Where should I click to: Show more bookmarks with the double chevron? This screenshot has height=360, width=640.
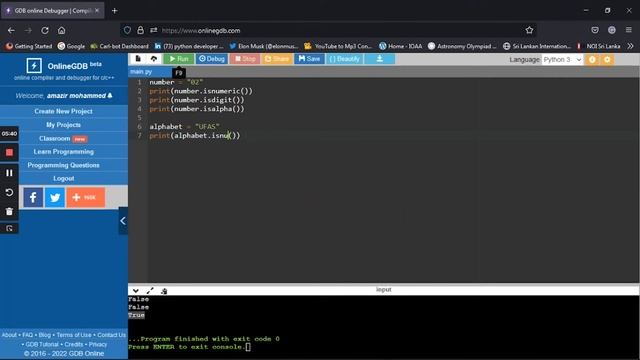631,46
